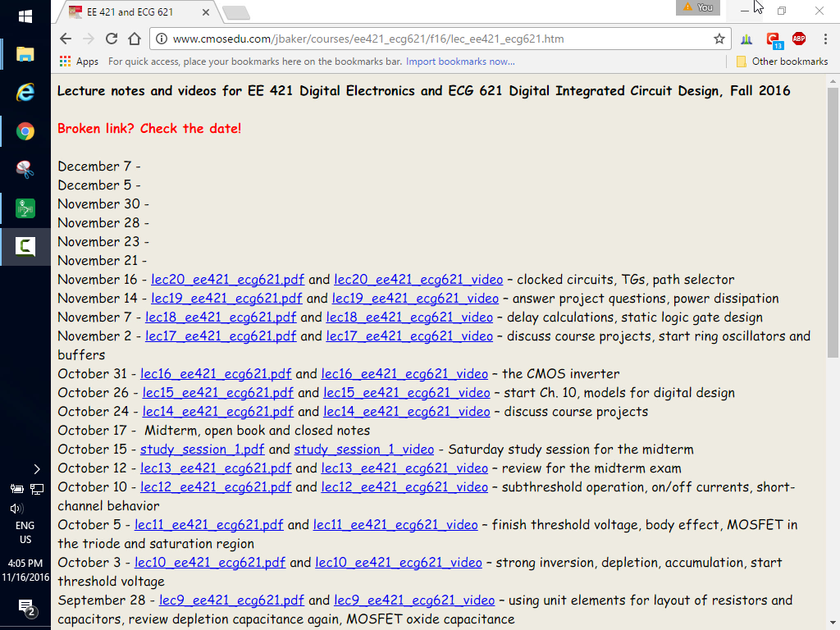Reload the current page
The image size is (840, 630).
click(x=112, y=39)
